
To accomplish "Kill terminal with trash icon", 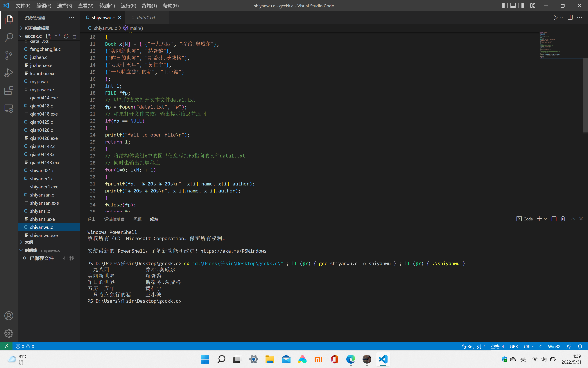I will 563,219.
